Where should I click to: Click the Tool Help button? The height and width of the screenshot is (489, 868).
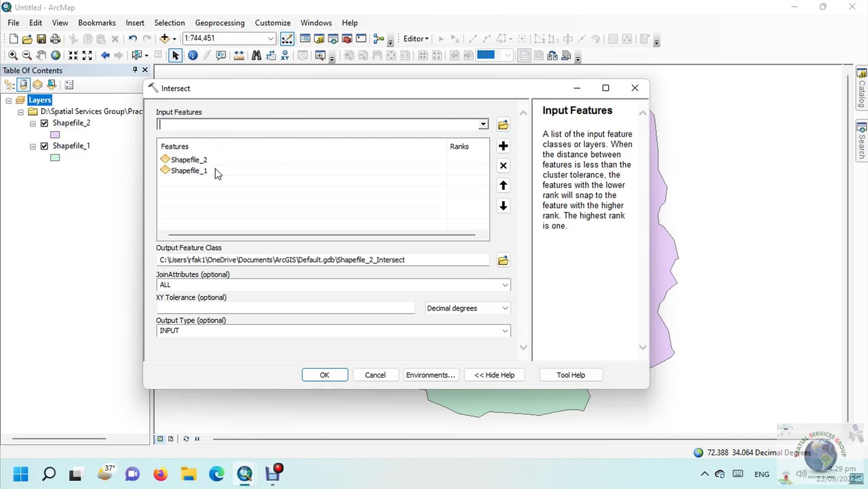pos(571,375)
